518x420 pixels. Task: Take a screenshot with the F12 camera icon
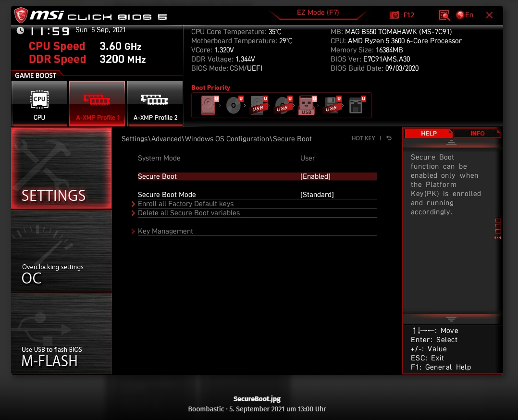tap(394, 15)
